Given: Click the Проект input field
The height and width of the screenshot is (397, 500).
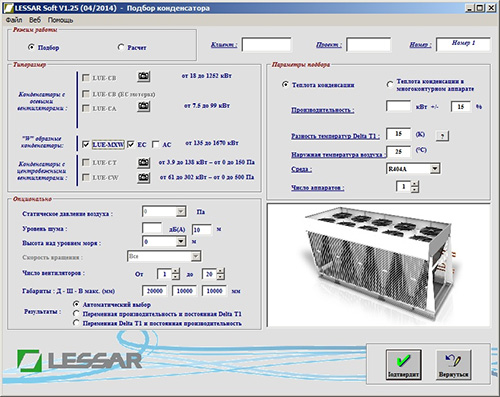Looking at the screenshot, I should pyautogui.click(x=368, y=44).
